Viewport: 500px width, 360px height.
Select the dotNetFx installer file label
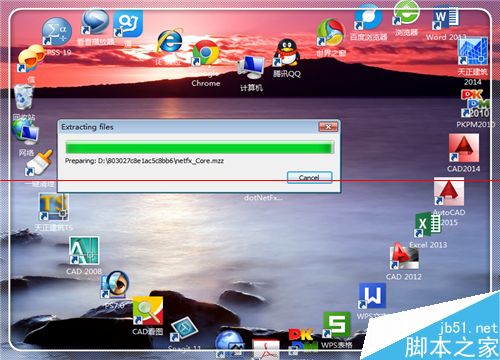tap(263, 198)
